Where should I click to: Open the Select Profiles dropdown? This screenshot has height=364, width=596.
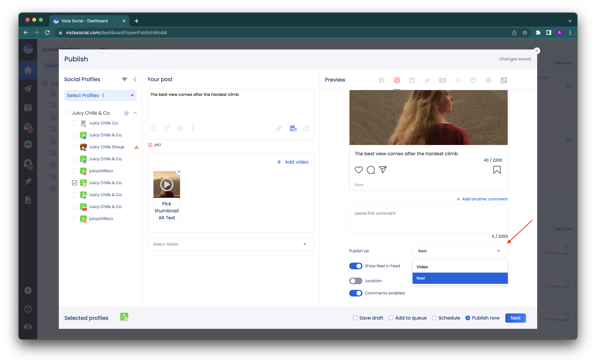(100, 95)
